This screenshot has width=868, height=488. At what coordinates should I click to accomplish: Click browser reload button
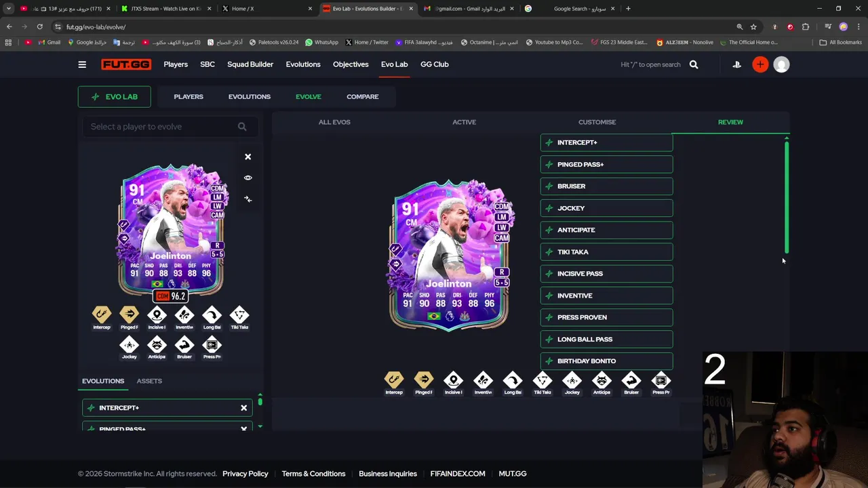click(39, 26)
